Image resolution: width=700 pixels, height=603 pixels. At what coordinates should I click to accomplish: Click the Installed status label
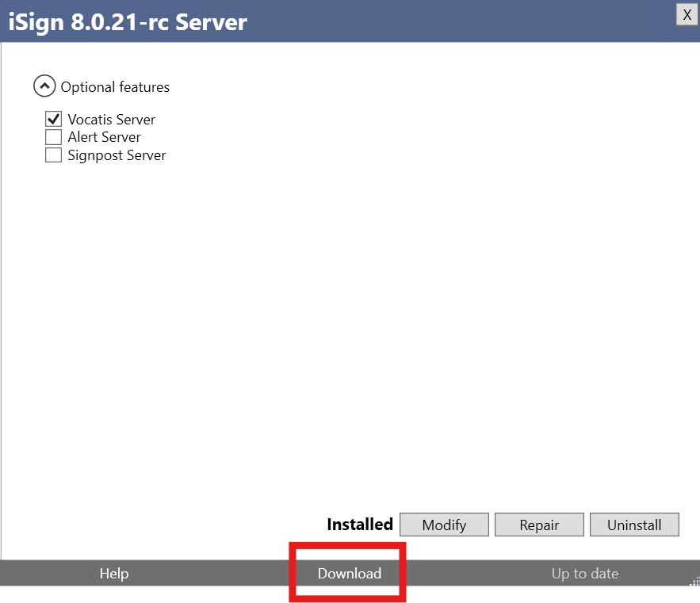pyautogui.click(x=360, y=524)
